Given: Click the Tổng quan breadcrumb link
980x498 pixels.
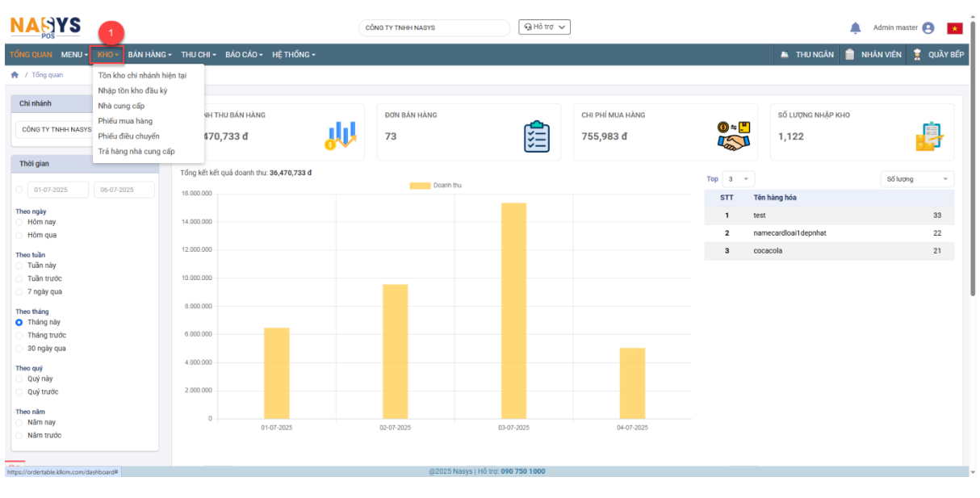Looking at the screenshot, I should [47, 75].
